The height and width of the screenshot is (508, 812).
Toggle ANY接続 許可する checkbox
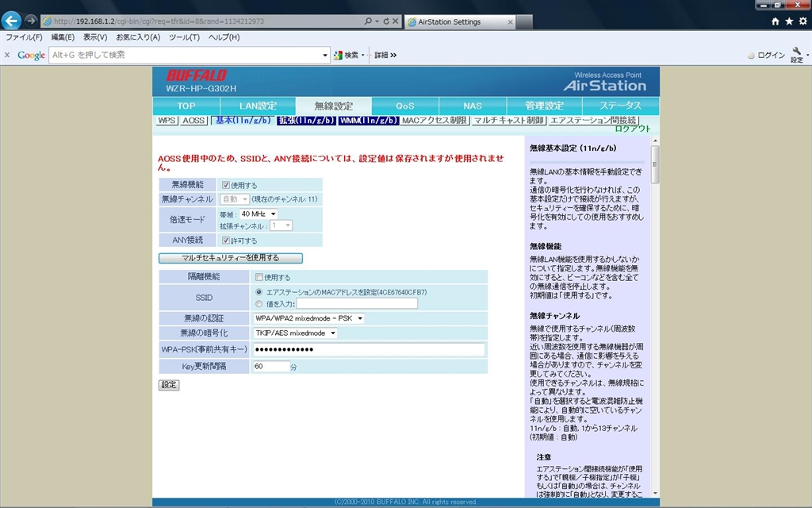226,241
